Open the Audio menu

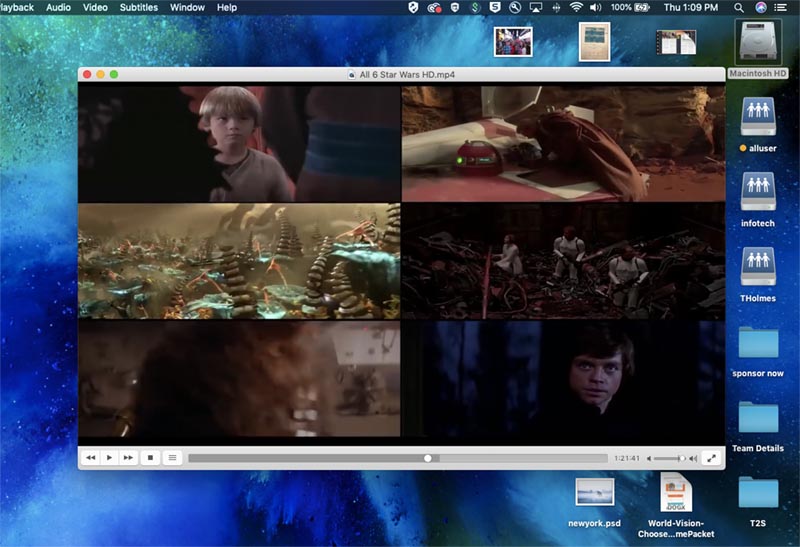[x=58, y=8]
